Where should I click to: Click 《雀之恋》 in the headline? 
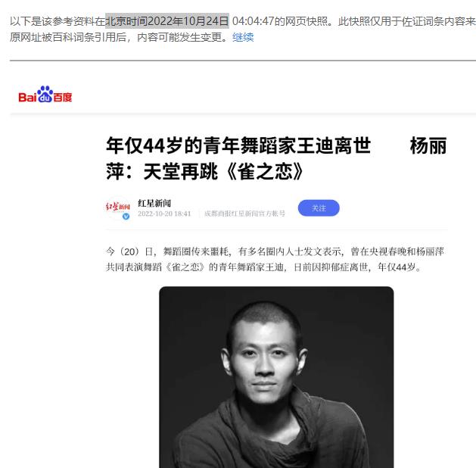click(265, 172)
